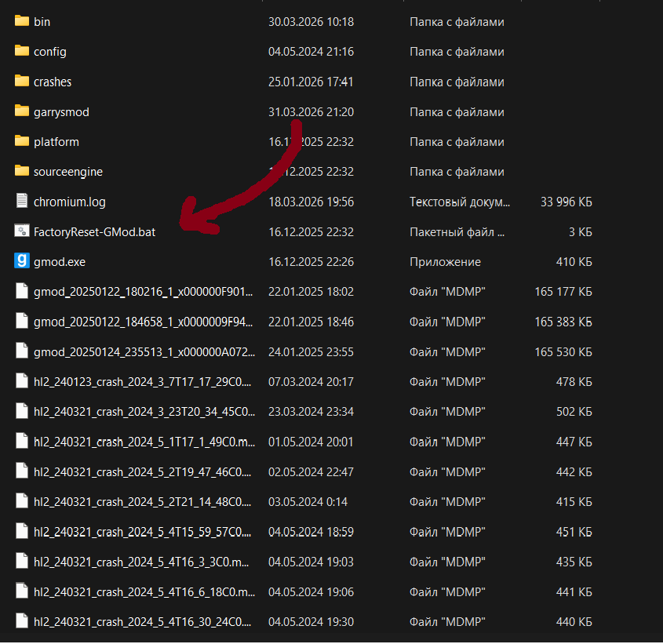
Task: Click the hl2 crash file dated 01.05.2024
Action: pos(144,442)
